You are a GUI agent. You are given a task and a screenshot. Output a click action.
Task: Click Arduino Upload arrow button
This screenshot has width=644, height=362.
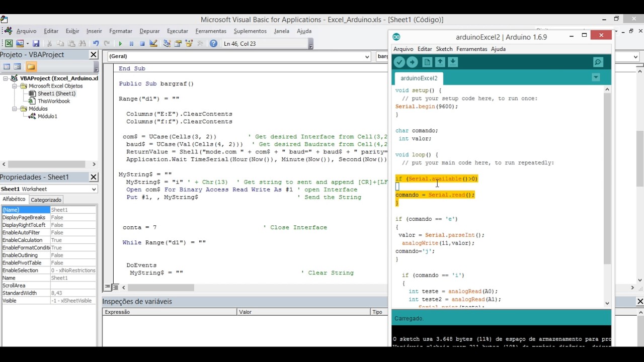[412, 62]
